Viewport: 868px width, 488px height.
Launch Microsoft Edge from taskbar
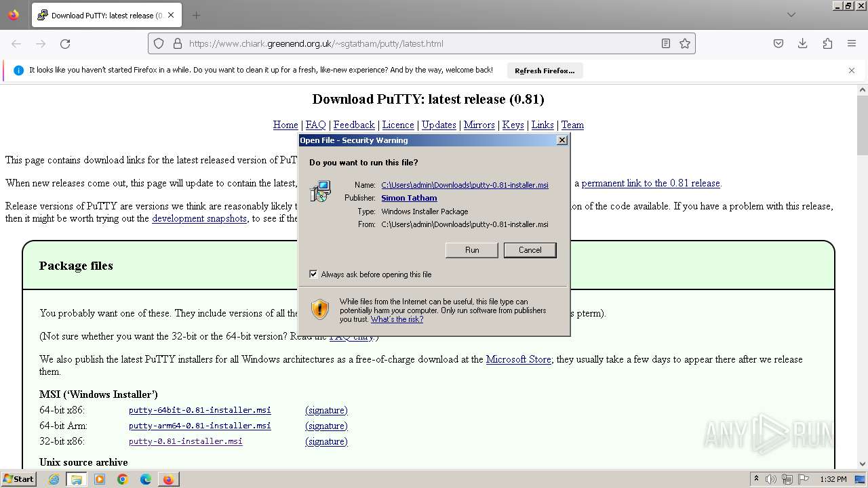(146, 479)
